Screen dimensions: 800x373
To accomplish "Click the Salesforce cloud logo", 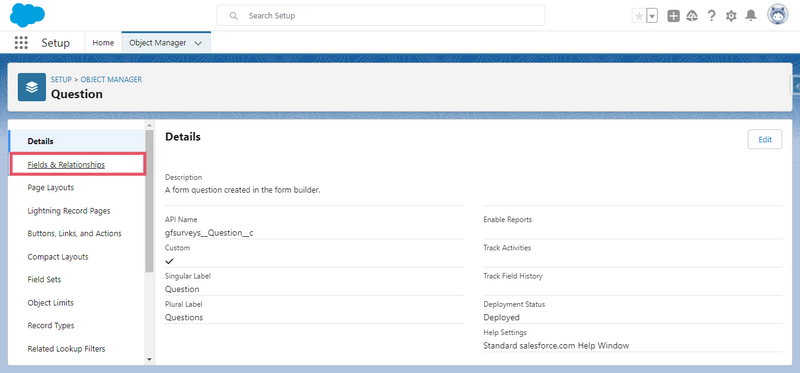I will (27, 15).
